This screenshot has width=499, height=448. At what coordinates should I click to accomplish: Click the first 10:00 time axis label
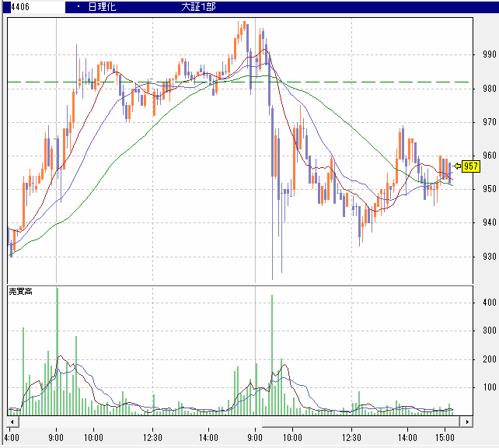point(93,438)
